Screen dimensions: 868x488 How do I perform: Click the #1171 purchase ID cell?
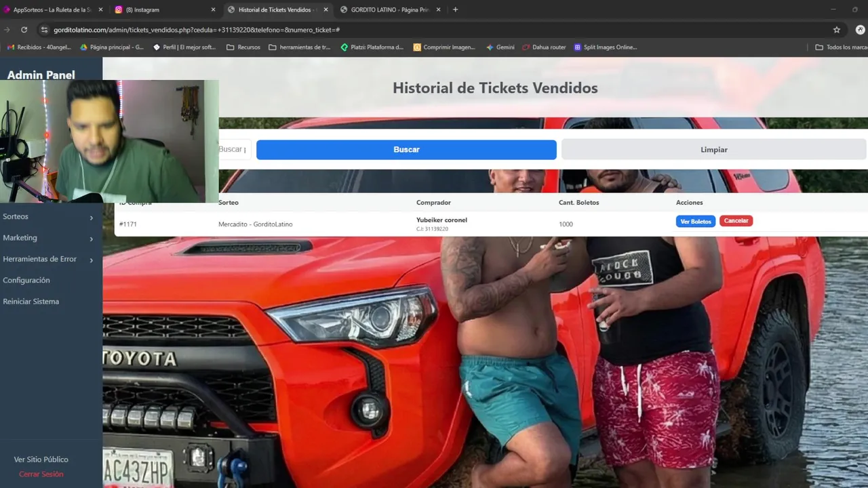(127, 224)
